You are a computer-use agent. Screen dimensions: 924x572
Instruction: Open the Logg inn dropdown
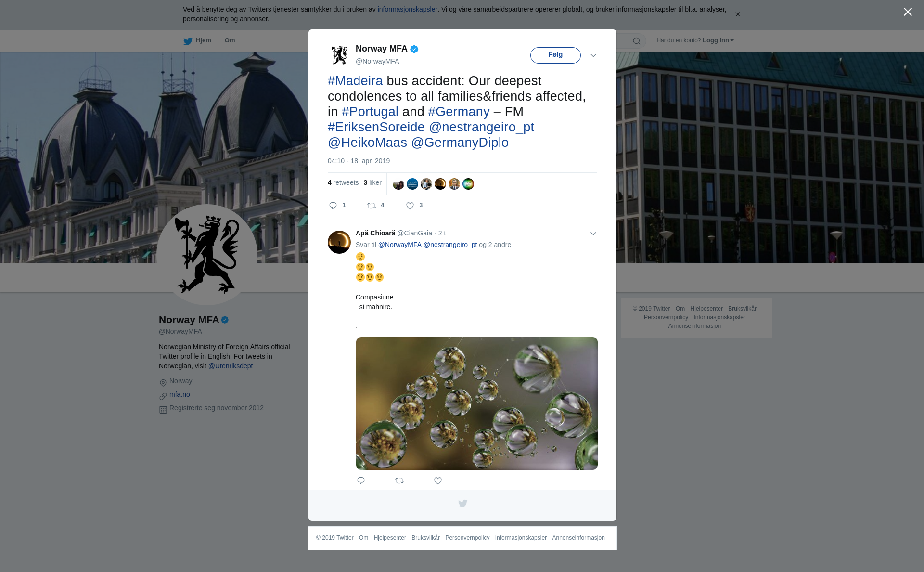[718, 40]
